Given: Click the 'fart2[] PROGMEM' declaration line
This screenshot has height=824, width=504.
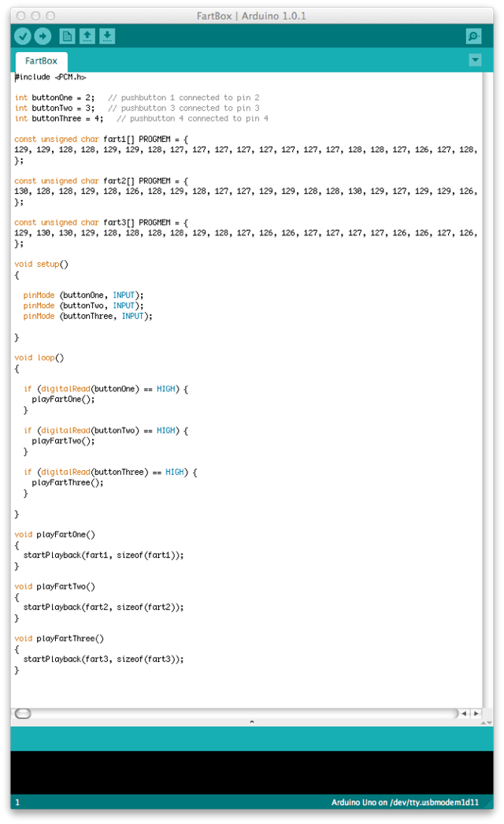Looking at the screenshot, I should click(x=101, y=180).
